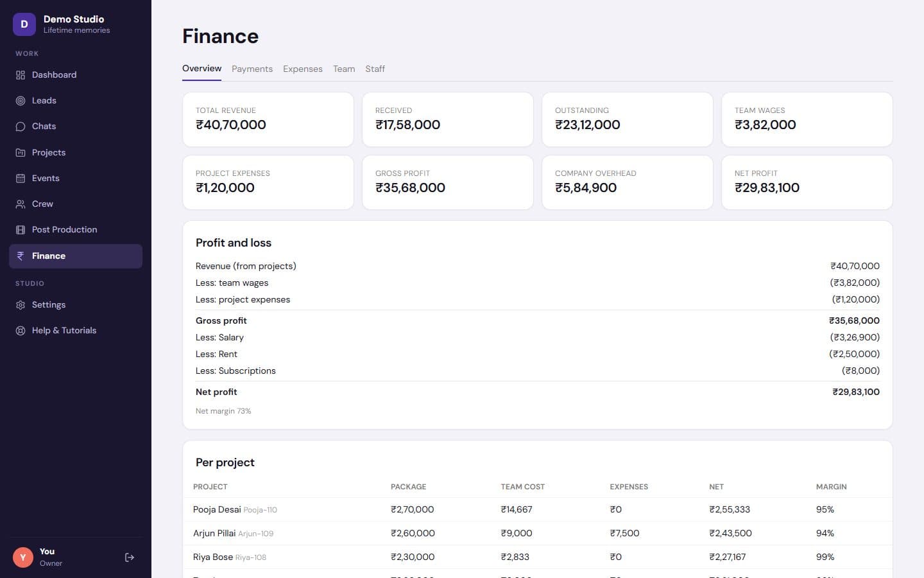This screenshot has width=924, height=578.
Task: Click the Outstanding amount card
Action: point(628,119)
